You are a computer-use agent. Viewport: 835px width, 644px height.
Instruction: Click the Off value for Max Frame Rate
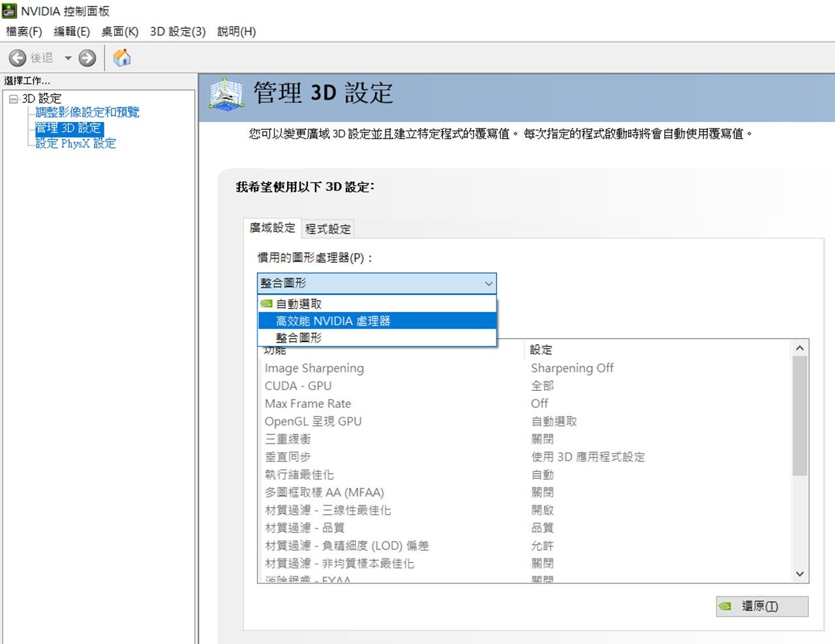(539, 403)
